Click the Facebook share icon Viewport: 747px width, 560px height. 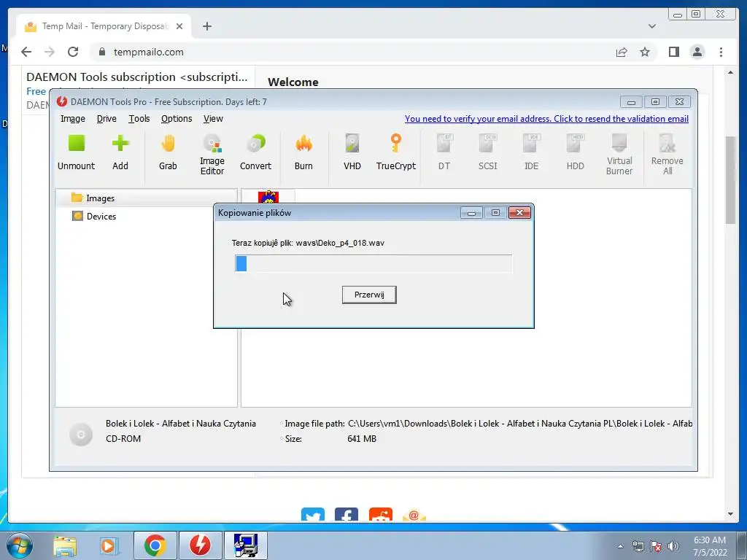click(x=347, y=514)
